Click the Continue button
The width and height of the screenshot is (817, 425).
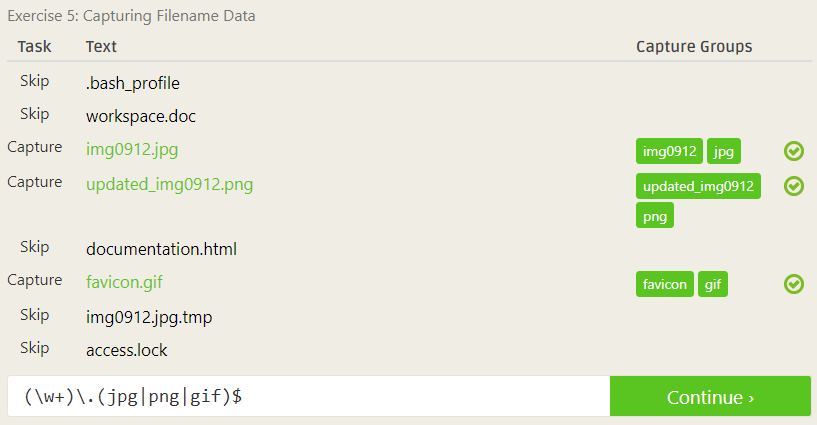pyautogui.click(x=710, y=396)
